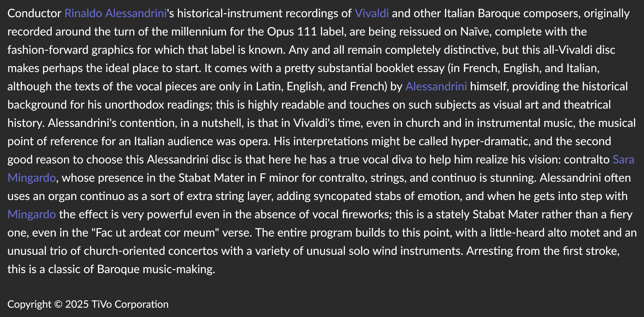Click the word 'Conductor' at the start
Image resolution: width=644 pixels, height=317 pixels.
click(x=34, y=13)
